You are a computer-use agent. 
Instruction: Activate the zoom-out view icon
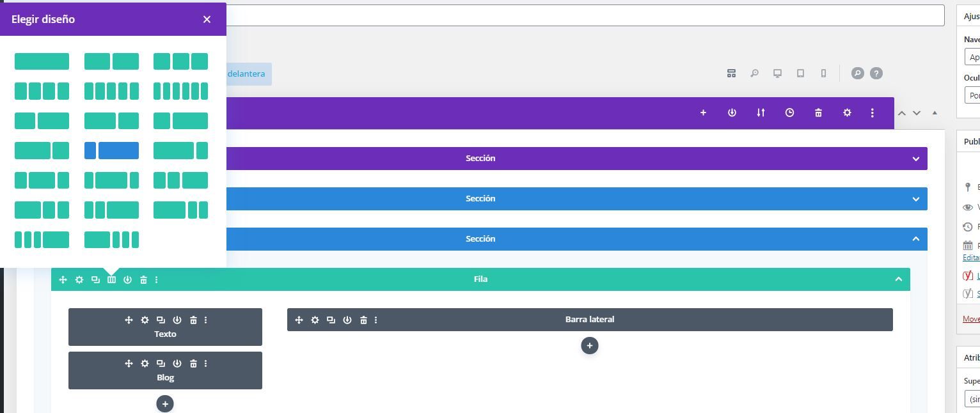tap(754, 74)
